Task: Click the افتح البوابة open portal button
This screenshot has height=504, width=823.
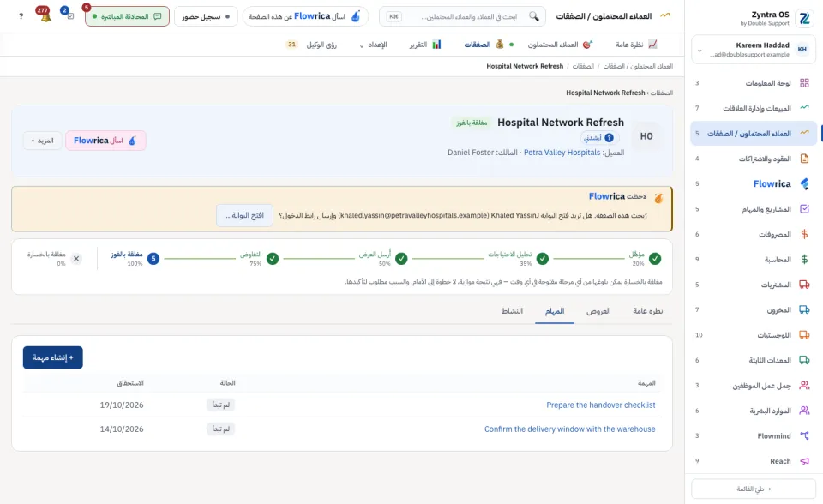Action: pos(244,215)
